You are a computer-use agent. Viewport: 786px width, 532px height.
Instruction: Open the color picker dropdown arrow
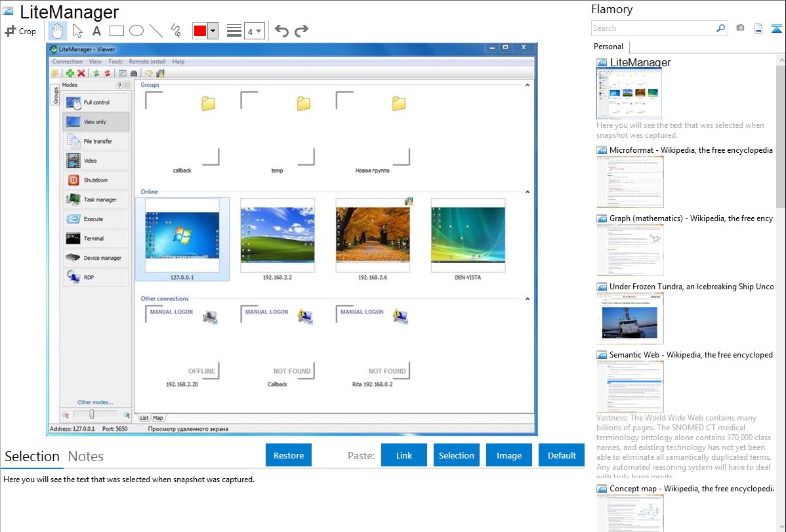(x=213, y=31)
